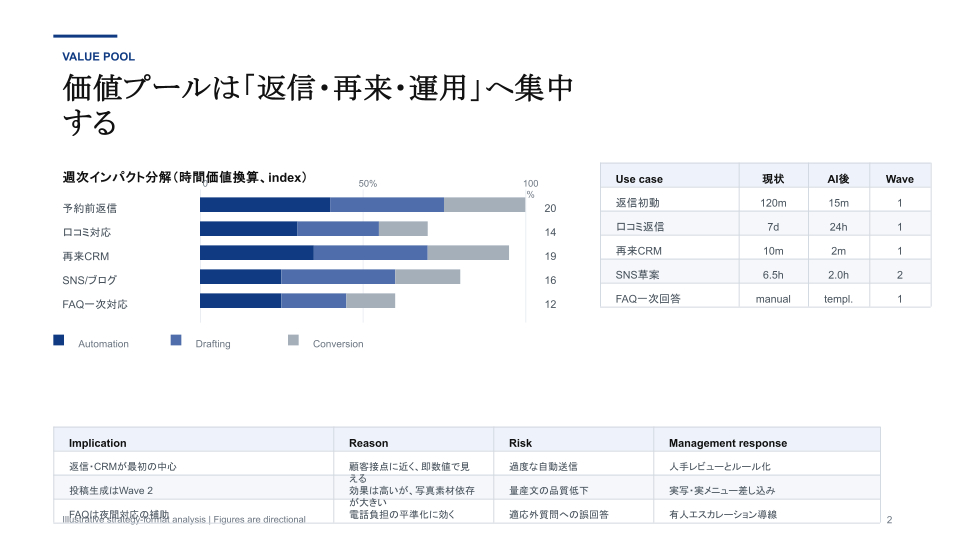Click the 週次インパクト分解 chart title
The width and height of the screenshot is (960, 540).
pos(185,177)
